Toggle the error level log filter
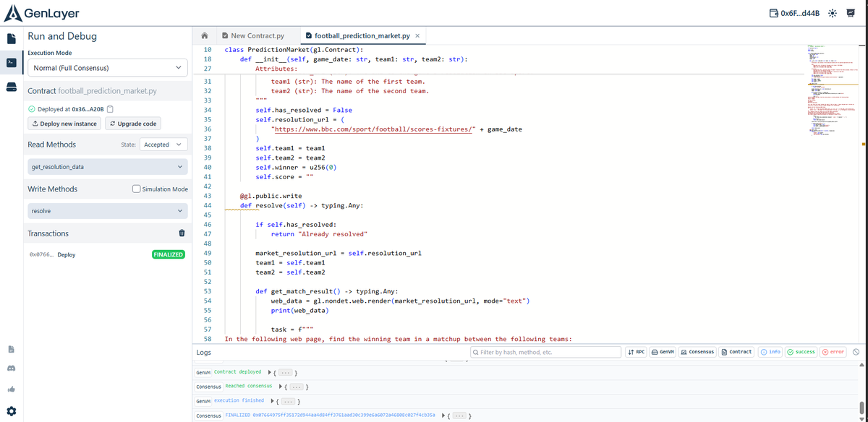This screenshot has width=868, height=422. coord(833,352)
